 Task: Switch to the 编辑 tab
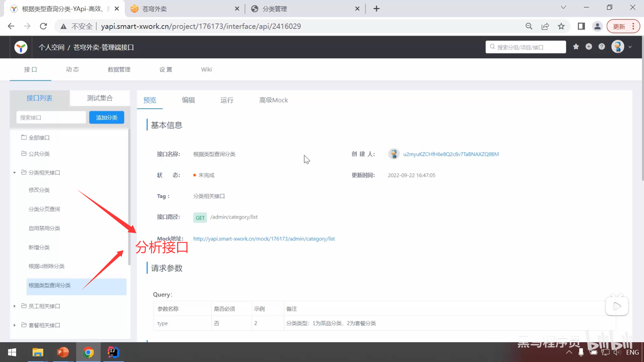pos(188,100)
